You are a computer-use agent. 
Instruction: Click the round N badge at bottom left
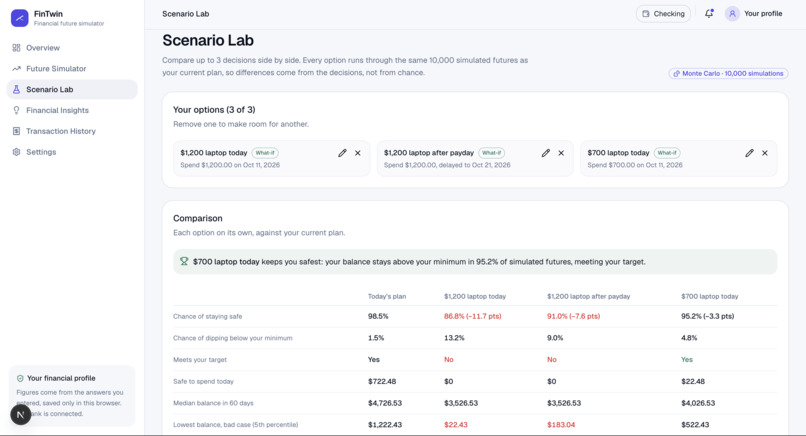21,414
